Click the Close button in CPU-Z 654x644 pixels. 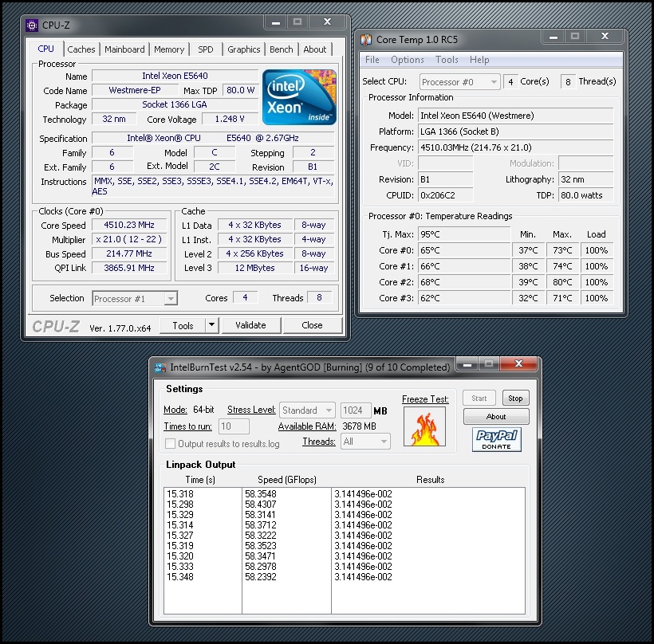click(312, 325)
